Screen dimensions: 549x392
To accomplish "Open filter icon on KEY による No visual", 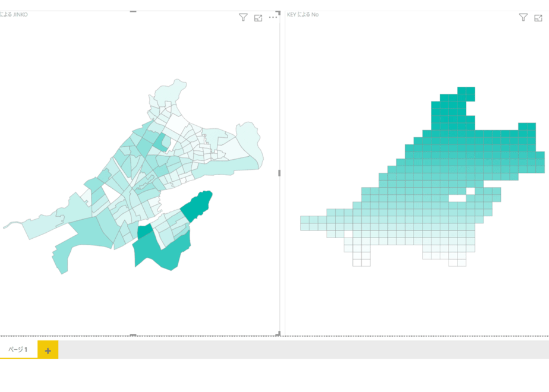I will 523,17.
